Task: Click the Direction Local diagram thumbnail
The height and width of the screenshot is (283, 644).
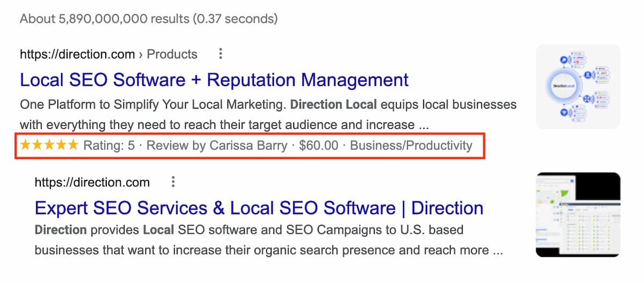Action: point(578,86)
